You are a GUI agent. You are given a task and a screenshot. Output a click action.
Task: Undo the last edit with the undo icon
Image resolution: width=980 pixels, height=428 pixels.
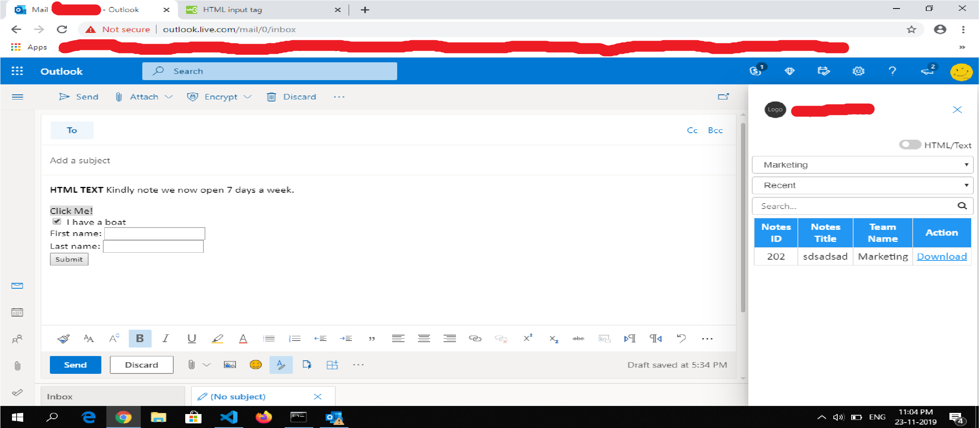point(681,338)
